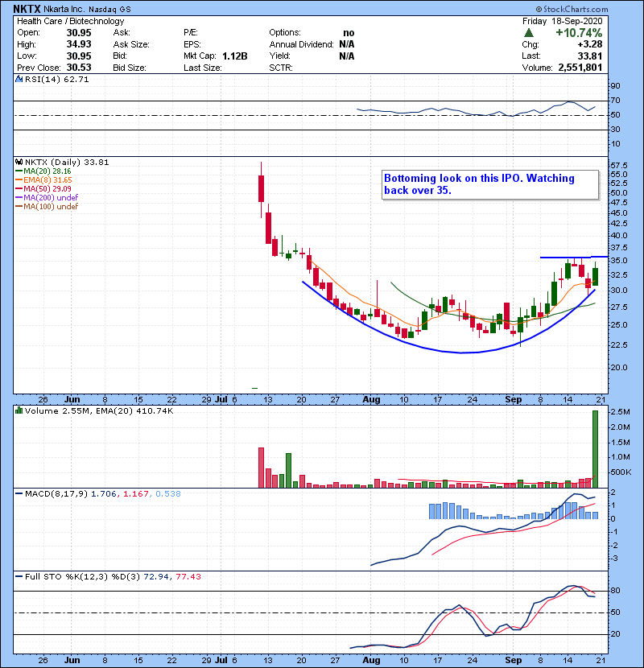Select the 'NKTX' ticker symbol in the header
The image size is (644, 668).
tap(27, 9)
